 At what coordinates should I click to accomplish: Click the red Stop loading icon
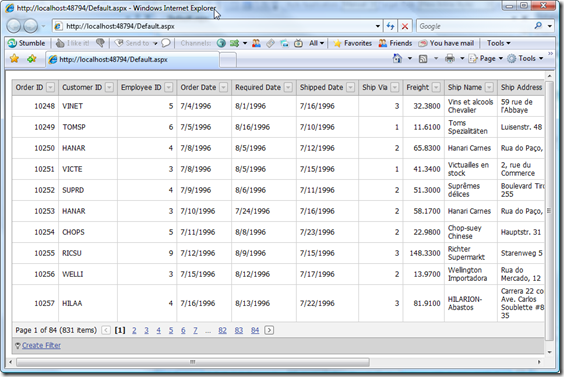click(x=405, y=26)
